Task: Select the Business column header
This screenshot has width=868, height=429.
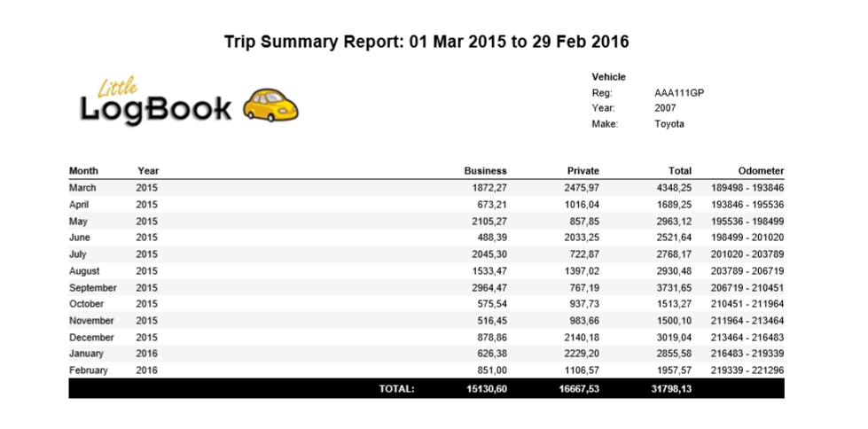Action: click(x=485, y=170)
